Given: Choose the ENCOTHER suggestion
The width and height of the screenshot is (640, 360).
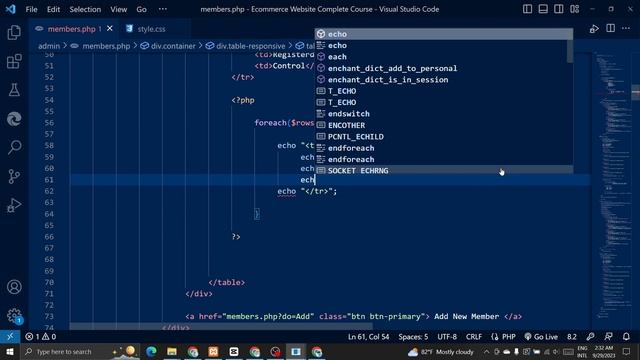Looking at the screenshot, I should click(440, 125).
